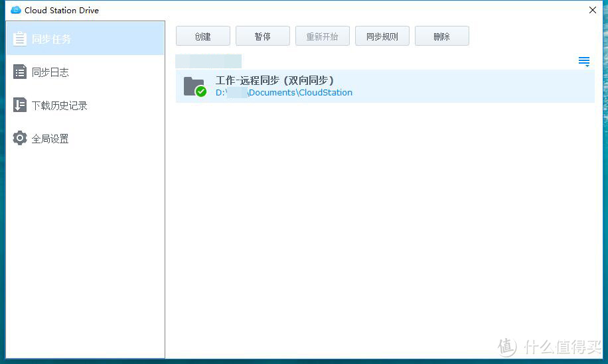Click the 删除 button
This screenshot has width=608, height=364.
tap(441, 36)
